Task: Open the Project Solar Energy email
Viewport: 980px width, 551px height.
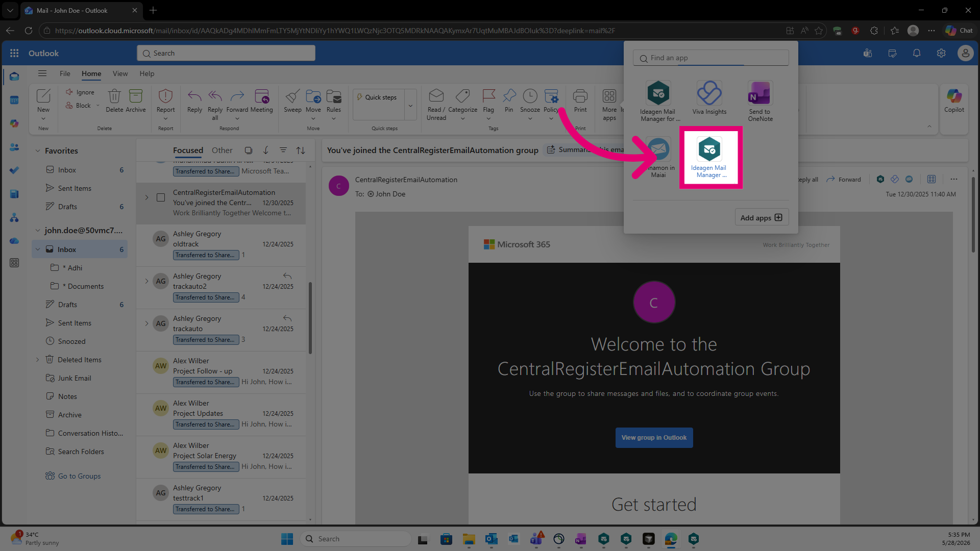Action: click(221, 456)
